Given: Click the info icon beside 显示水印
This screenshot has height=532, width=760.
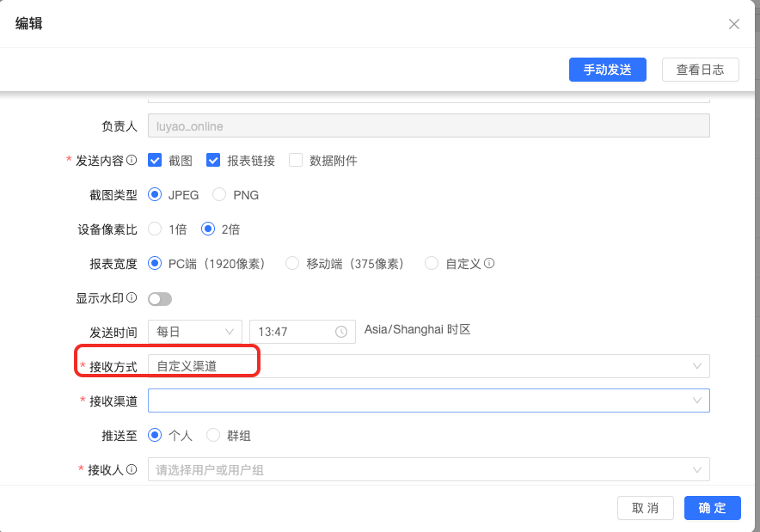Looking at the screenshot, I should pos(132,298).
